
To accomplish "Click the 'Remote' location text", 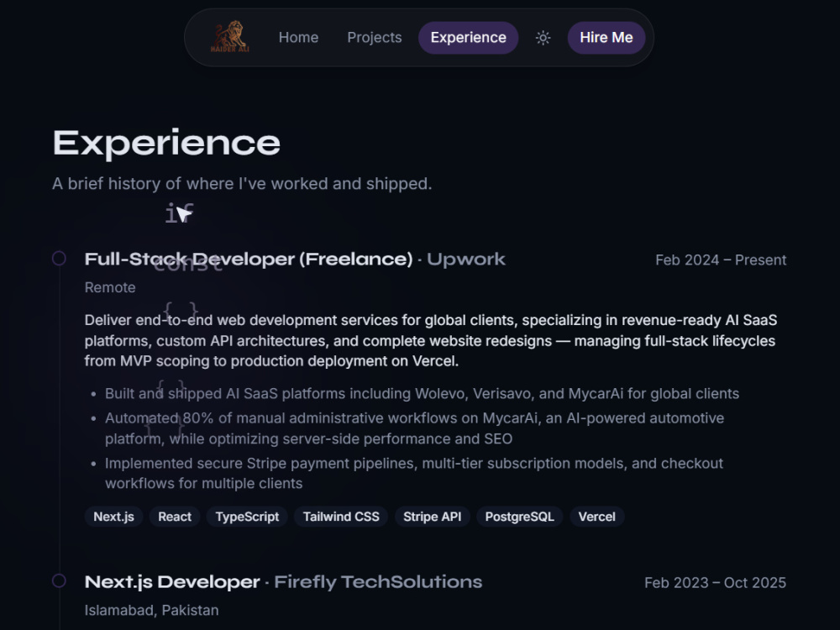I will 110,287.
